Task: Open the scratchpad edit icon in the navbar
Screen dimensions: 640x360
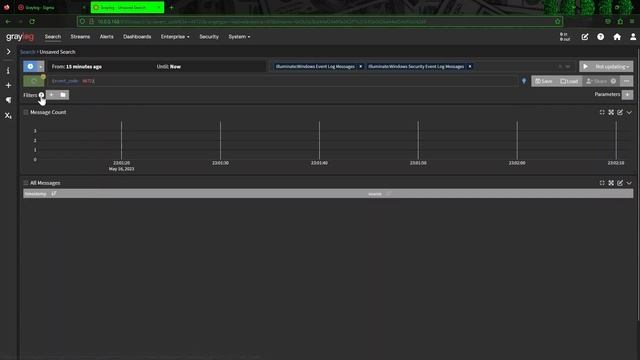Action: point(585,37)
